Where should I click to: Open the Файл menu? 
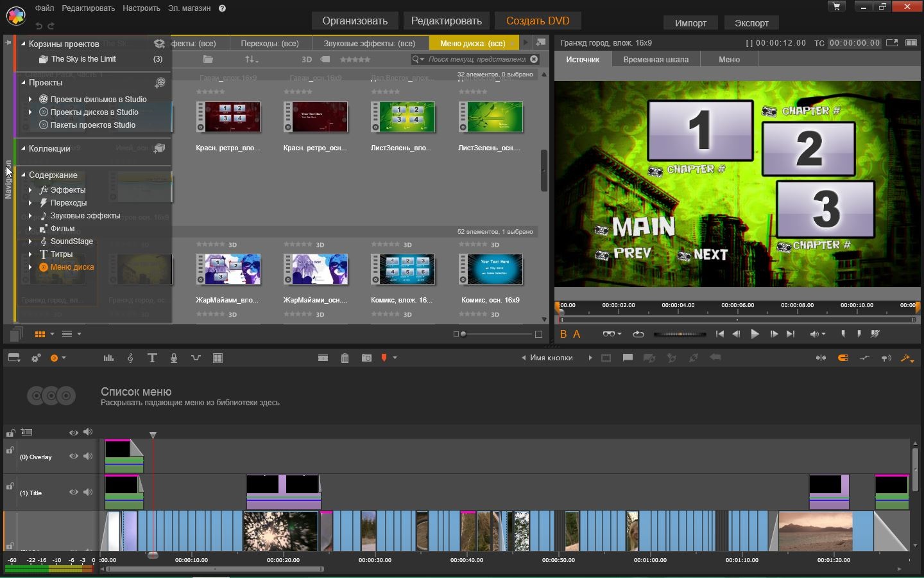44,8
